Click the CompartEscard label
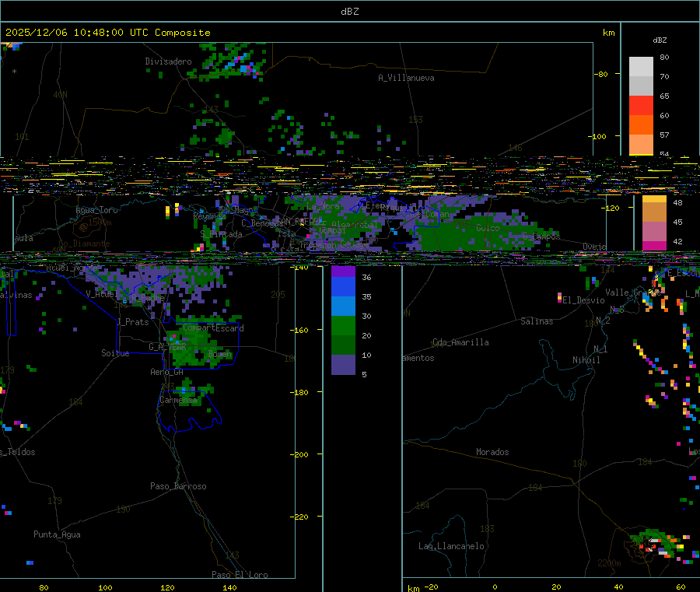 [213, 328]
